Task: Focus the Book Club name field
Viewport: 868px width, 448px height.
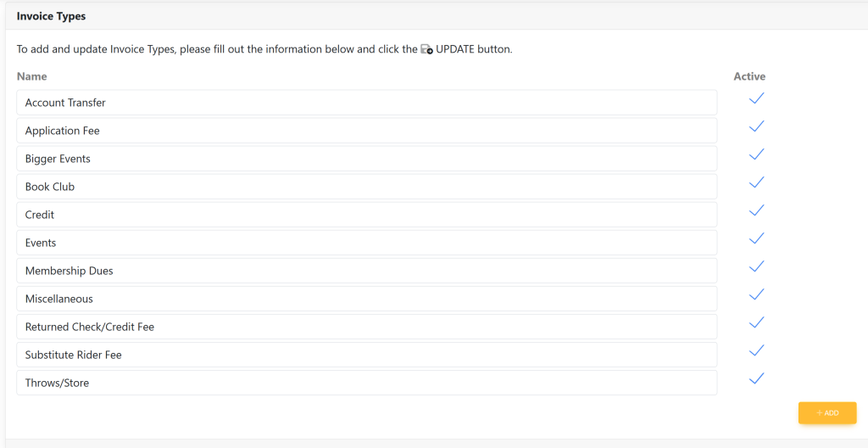Action: (x=366, y=187)
